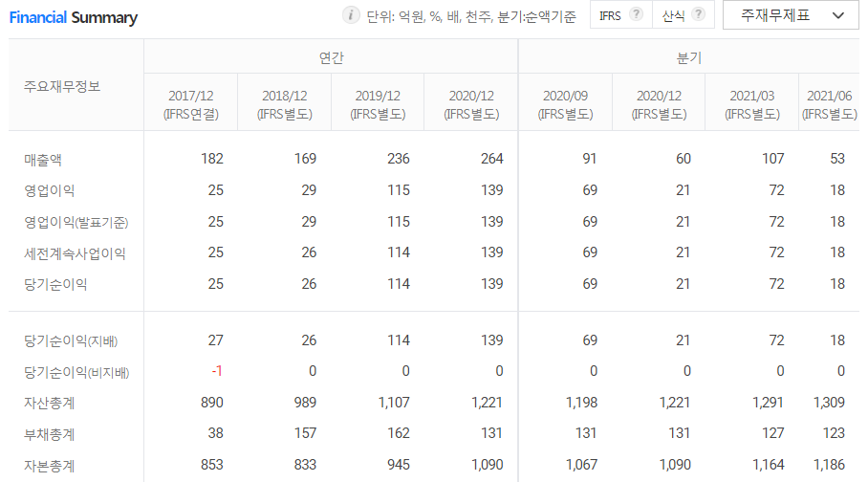Click 매출액 value 264 for annual 2020/12
Image resolution: width=868 pixels, height=482 pixels.
(x=492, y=159)
